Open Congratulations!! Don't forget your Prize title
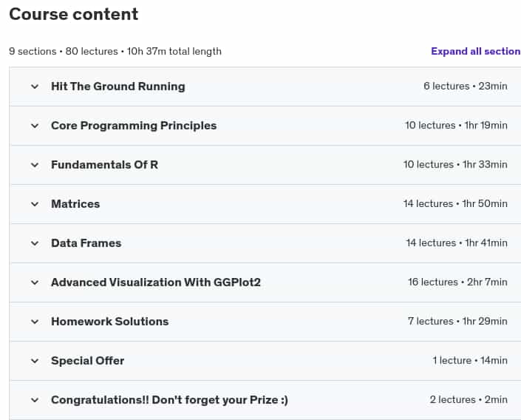Screen dimensions: 521x420 pos(169,400)
